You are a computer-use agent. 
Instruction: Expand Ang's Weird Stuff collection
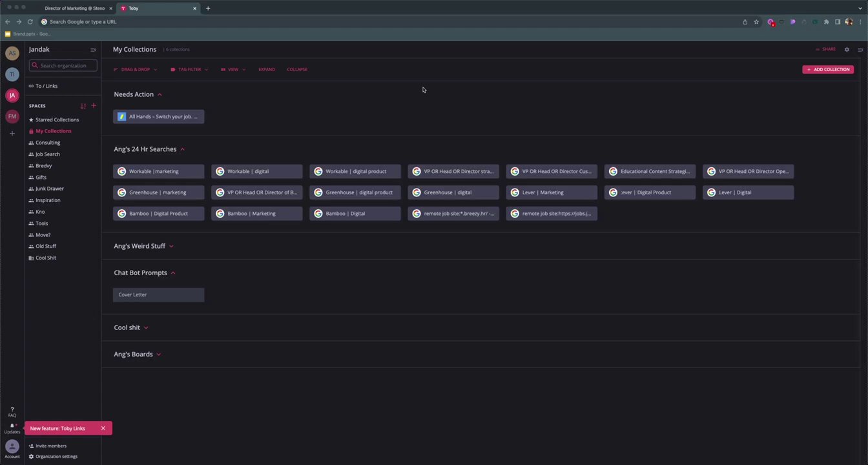pos(171,246)
